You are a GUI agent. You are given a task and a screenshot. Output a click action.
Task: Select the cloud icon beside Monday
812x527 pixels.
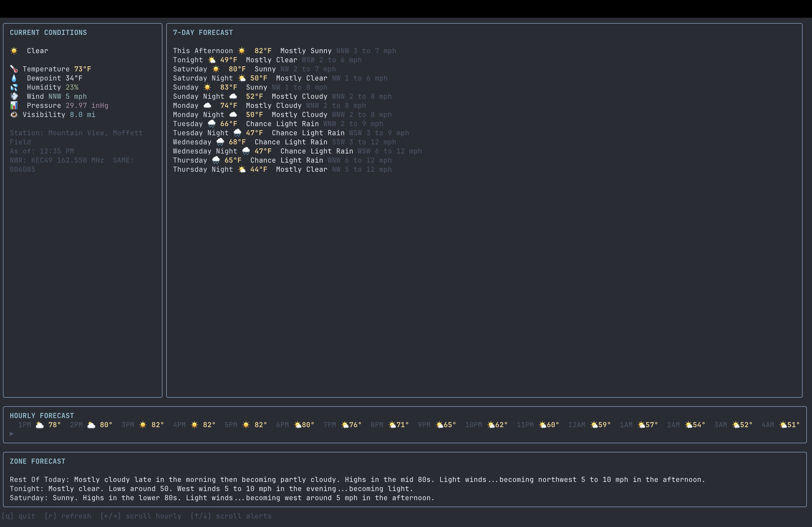pos(207,105)
